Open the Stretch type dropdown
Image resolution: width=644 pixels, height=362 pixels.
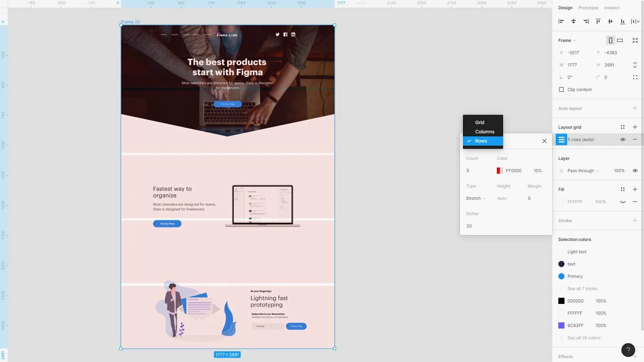pyautogui.click(x=476, y=199)
